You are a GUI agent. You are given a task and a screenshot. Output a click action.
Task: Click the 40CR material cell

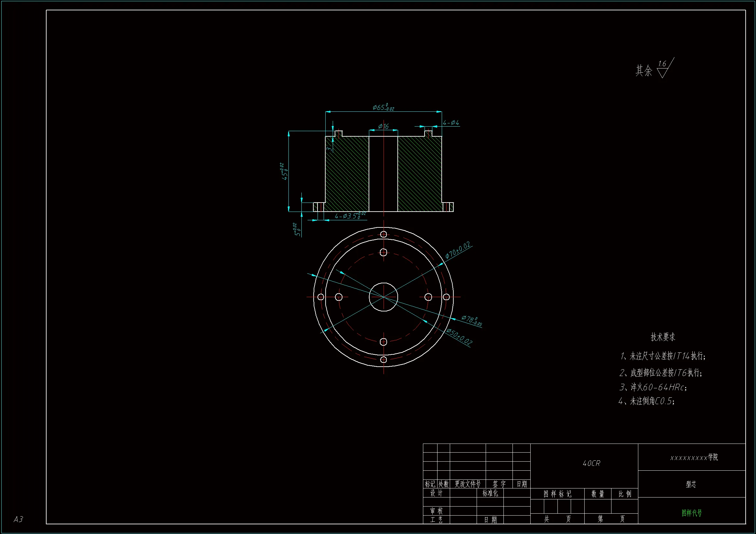point(591,463)
